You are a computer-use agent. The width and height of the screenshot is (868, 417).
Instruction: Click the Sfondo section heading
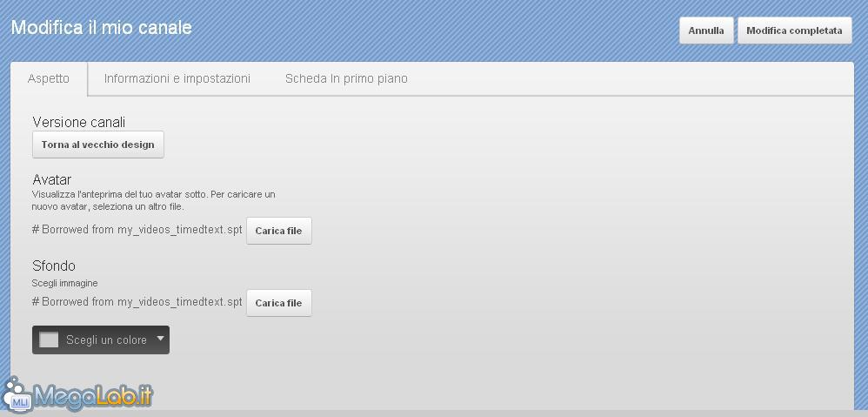pos(54,266)
